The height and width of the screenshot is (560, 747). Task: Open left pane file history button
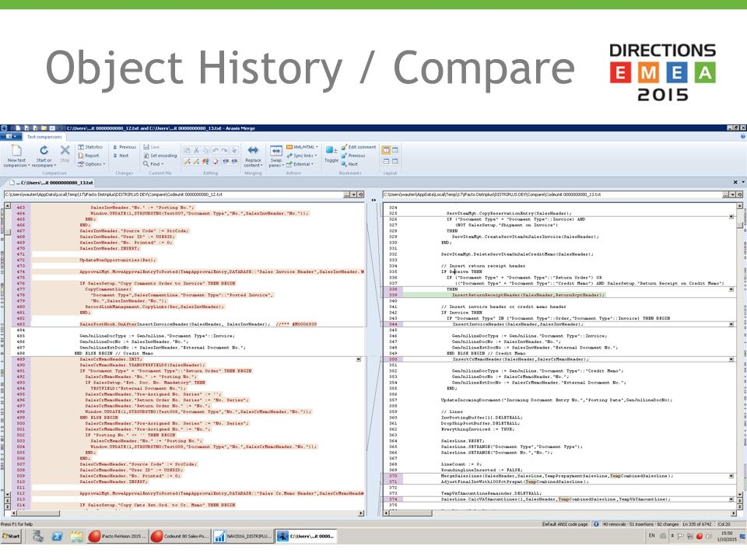tap(360, 194)
